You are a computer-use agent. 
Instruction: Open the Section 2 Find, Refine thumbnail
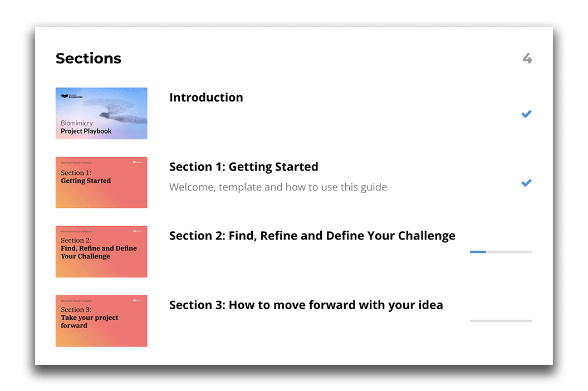[x=101, y=251]
